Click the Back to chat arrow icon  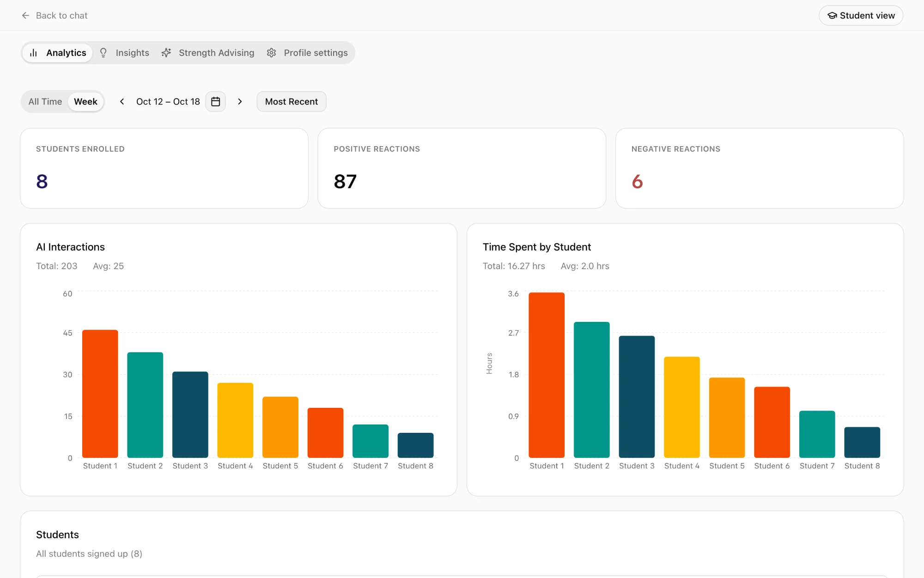(25, 15)
